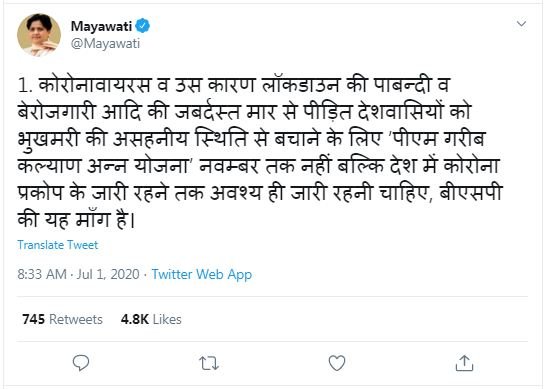Click the reply speech bubble icon

81,363
